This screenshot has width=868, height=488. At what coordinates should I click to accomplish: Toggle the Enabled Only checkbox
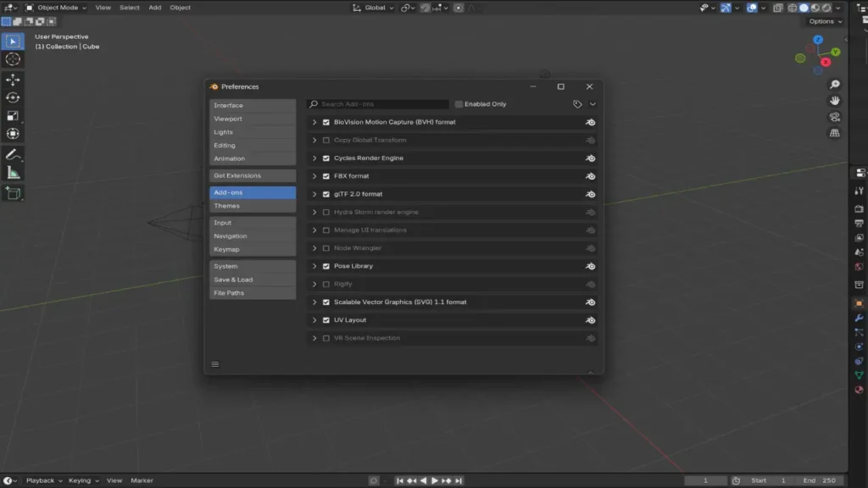pyautogui.click(x=459, y=104)
